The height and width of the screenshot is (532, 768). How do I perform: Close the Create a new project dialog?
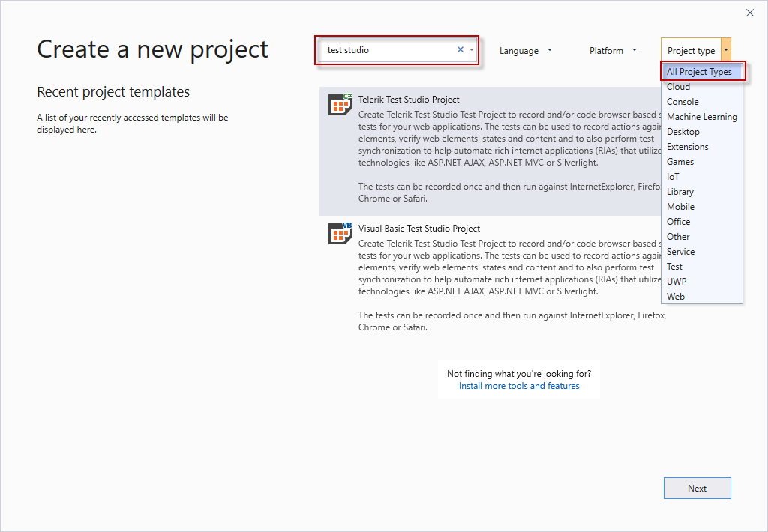click(750, 13)
